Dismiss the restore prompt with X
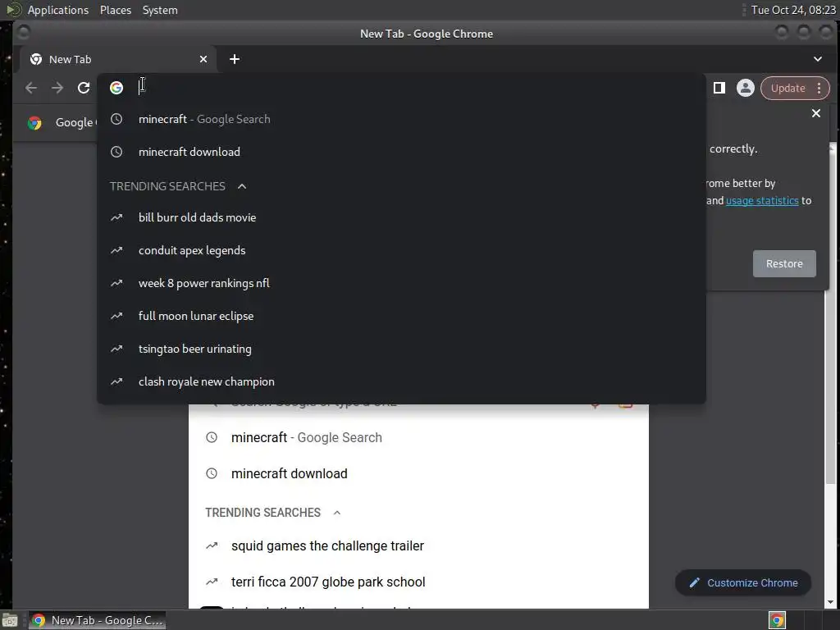Screen dimensions: 840x630 click(816, 113)
